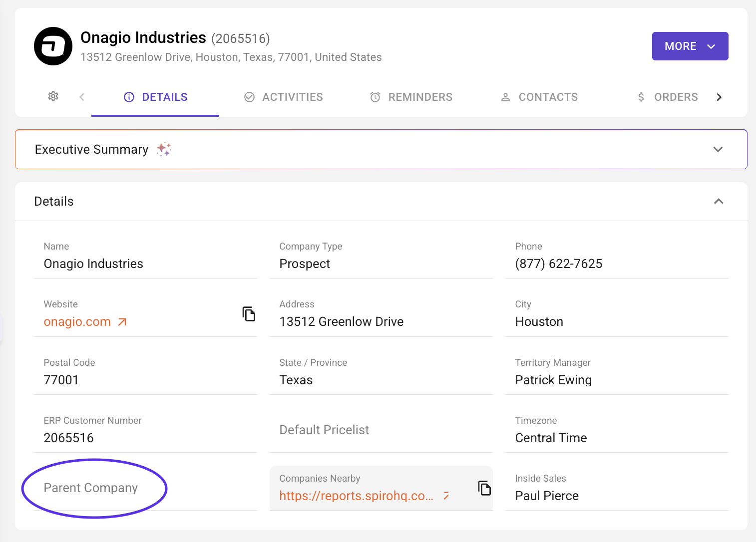Open the onagio.com website link
756x542 pixels.
77,322
